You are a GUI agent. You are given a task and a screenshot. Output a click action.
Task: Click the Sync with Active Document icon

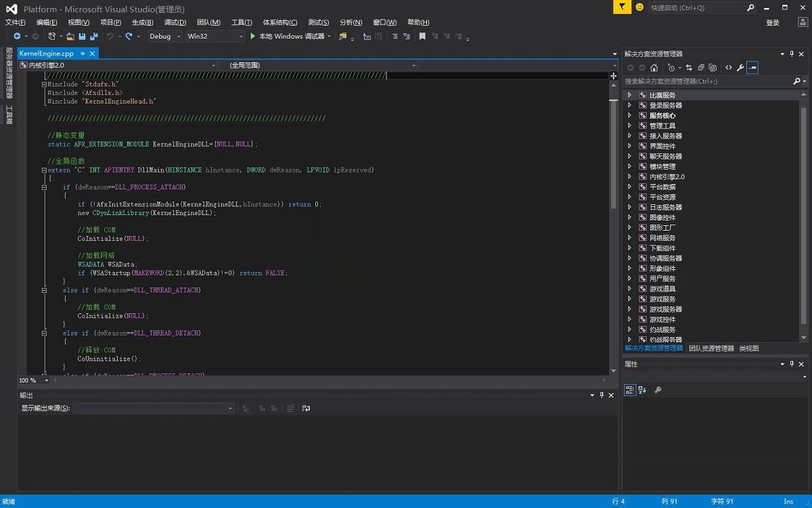tap(689, 68)
